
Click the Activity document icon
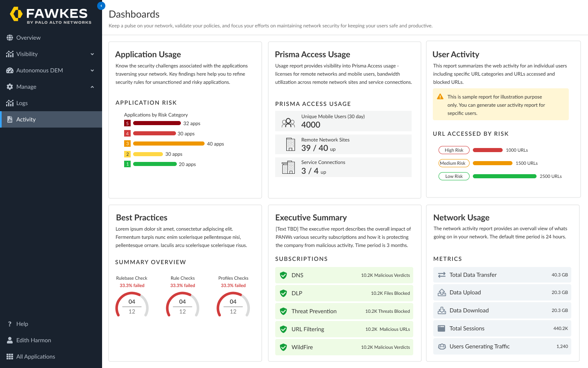pyautogui.click(x=10, y=119)
